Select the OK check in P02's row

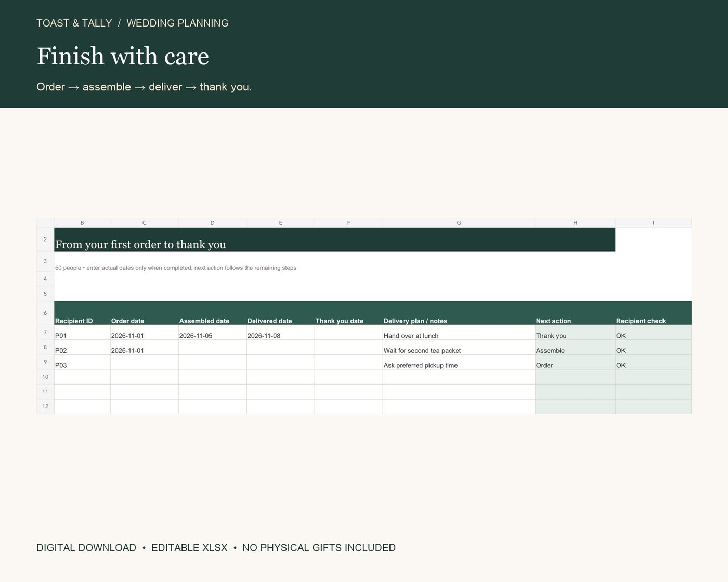point(653,347)
